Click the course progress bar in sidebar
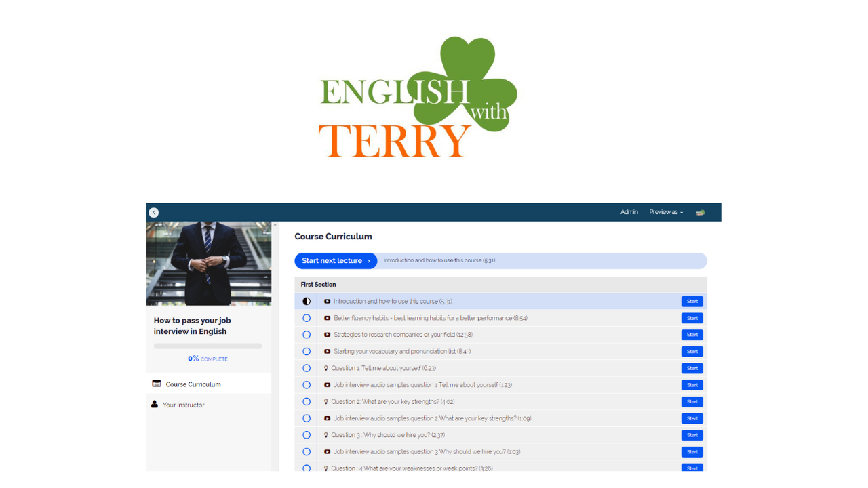Screen dimensions: 868x488 click(208, 346)
